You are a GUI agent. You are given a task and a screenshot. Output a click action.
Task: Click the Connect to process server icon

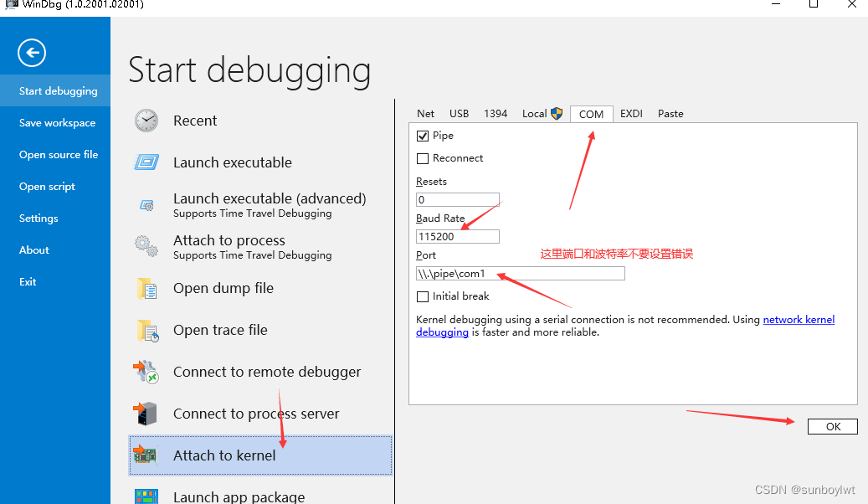point(146,413)
